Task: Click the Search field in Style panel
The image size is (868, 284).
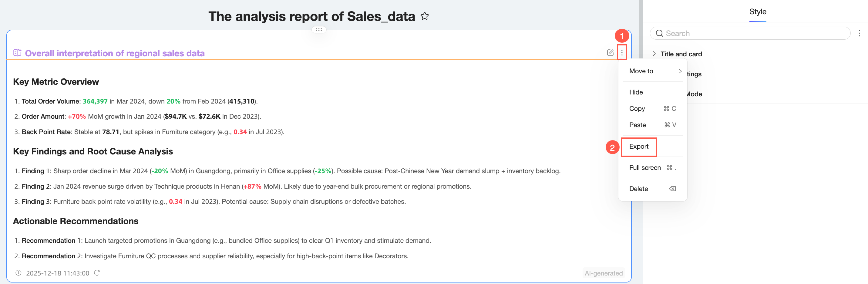Action: click(x=752, y=33)
